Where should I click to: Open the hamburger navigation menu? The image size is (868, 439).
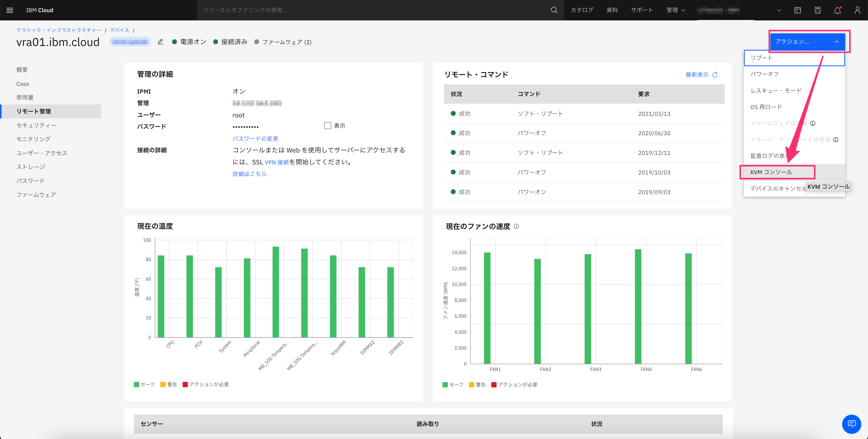[x=10, y=10]
